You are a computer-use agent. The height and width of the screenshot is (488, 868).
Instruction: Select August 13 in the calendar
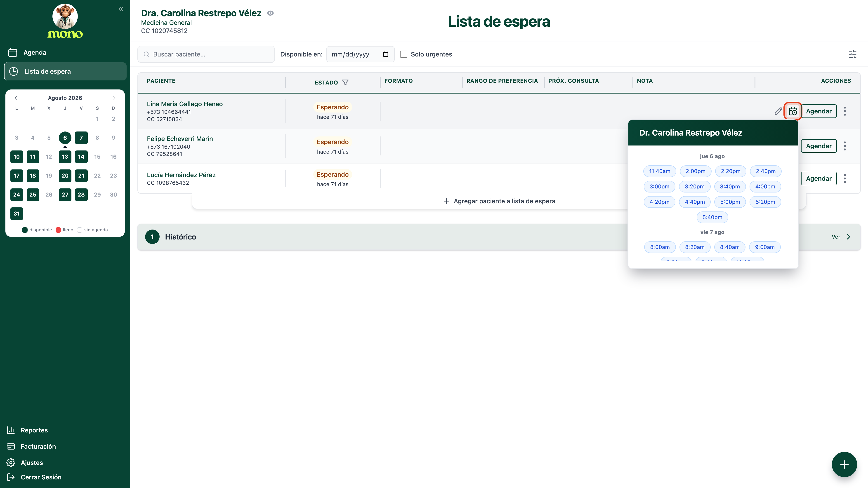pyautogui.click(x=65, y=157)
